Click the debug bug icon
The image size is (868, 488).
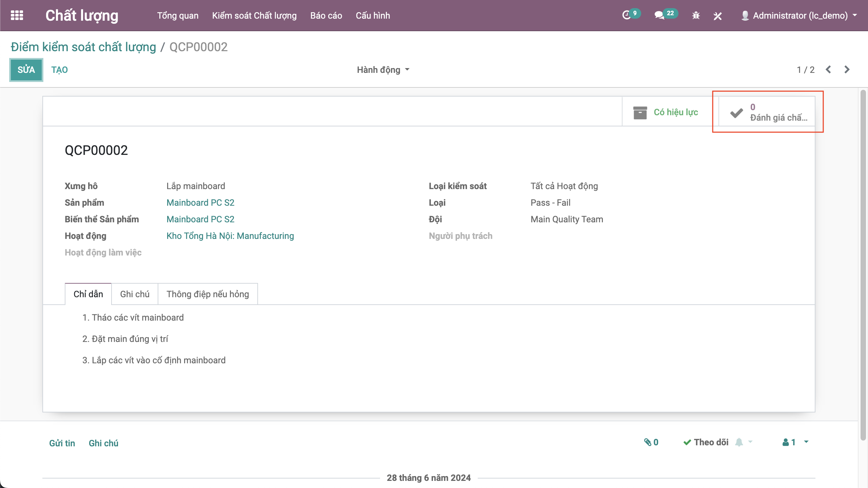click(696, 16)
